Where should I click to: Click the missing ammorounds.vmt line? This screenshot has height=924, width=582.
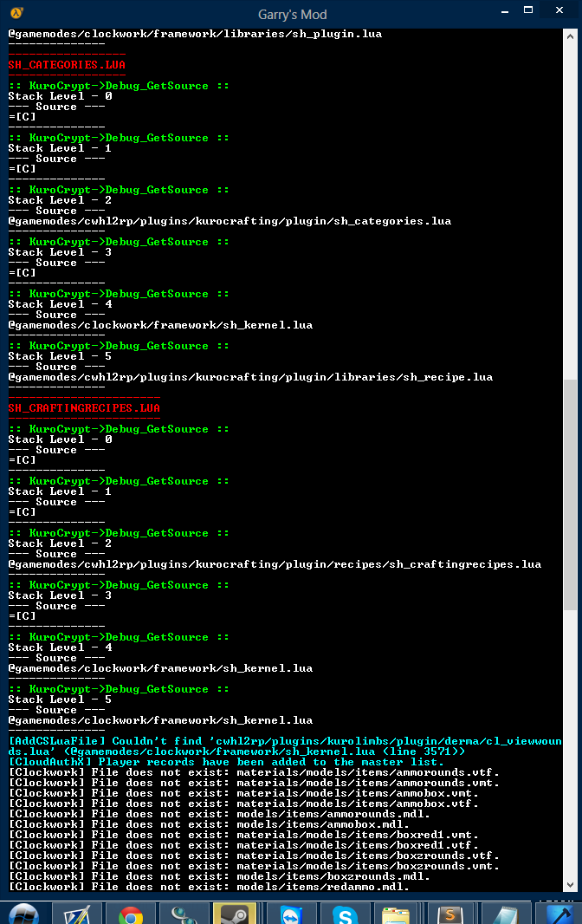tap(254, 784)
